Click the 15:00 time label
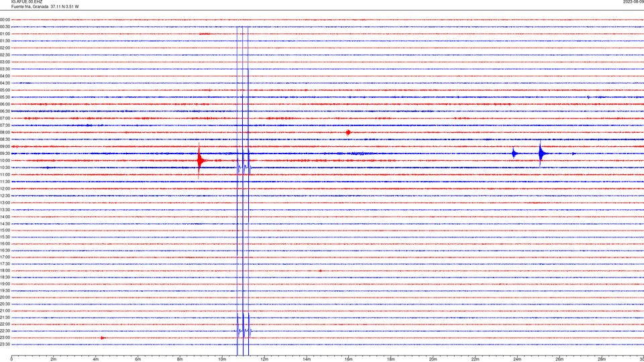The height and width of the screenshot is (362, 644). tap(5, 230)
